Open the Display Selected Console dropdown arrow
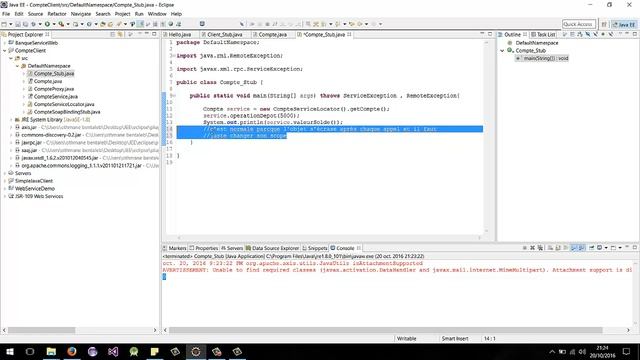This screenshot has height=360, width=640. [x=606, y=248]
